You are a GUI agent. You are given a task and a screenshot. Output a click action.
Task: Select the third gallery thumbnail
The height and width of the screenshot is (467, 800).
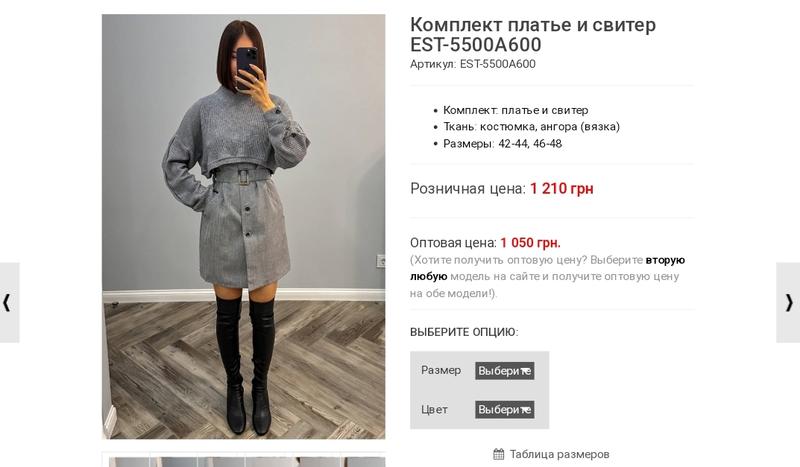(221, 462)
